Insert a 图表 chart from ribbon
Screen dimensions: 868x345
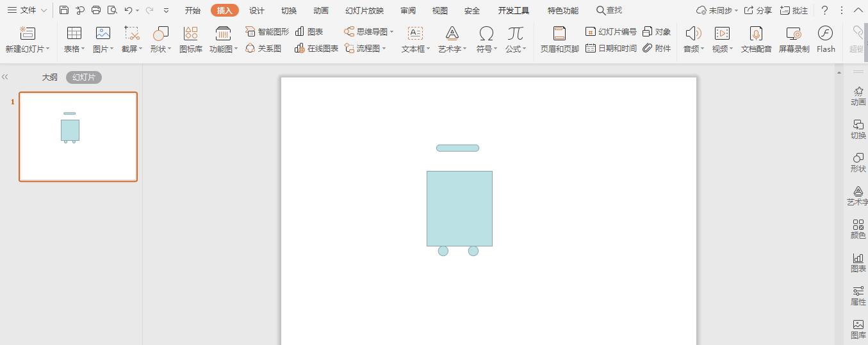[309, 31]
